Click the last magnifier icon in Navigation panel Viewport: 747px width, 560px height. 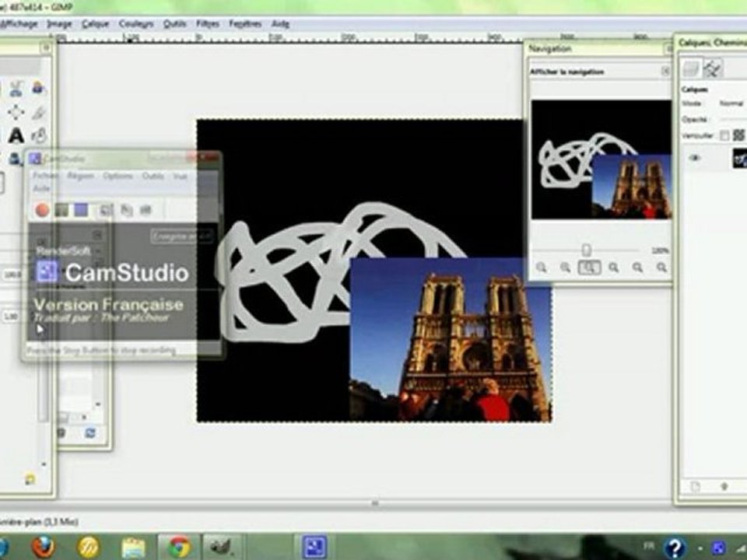(x=661, y=268)
